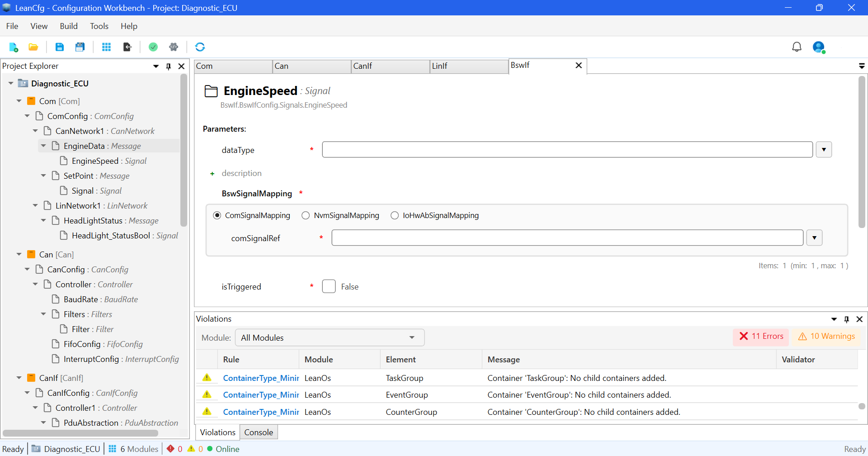868x456 pixels.
Task: Open the Build menu
Action: tap(69, 26)
